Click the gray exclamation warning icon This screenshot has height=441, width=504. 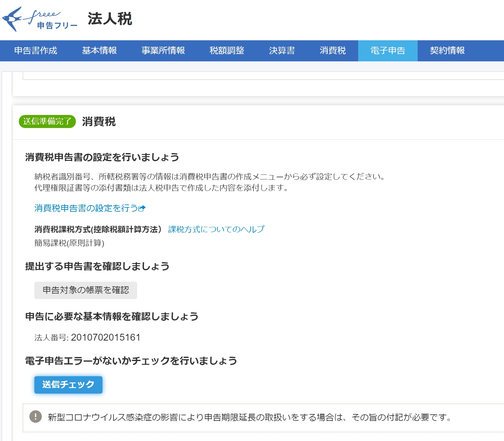[x=36, y=417]
